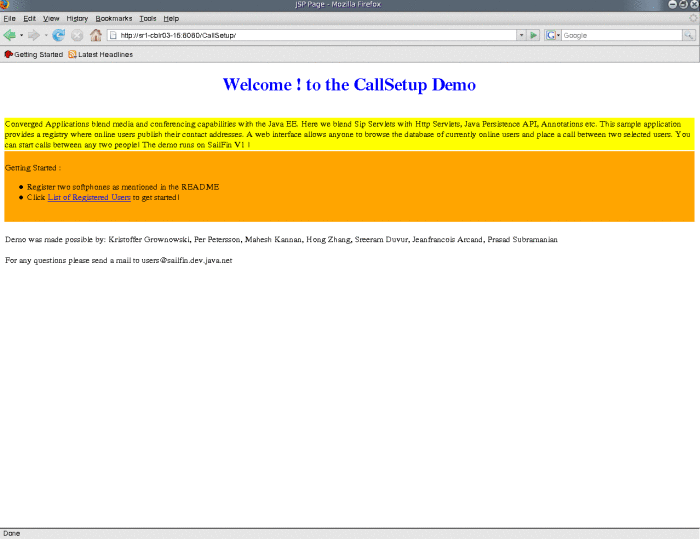Maximize the Firefox window
Viewport: 700px width, 539px height.
683,4
